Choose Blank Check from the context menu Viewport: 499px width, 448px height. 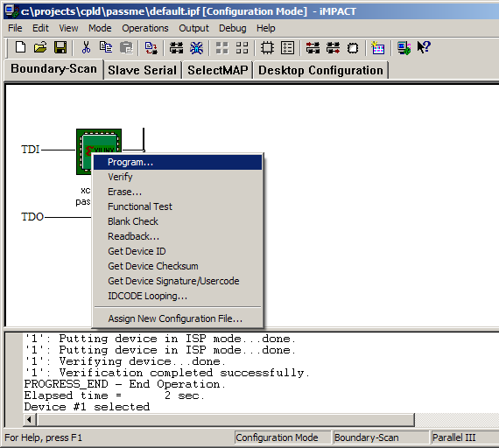click(178, 221)
